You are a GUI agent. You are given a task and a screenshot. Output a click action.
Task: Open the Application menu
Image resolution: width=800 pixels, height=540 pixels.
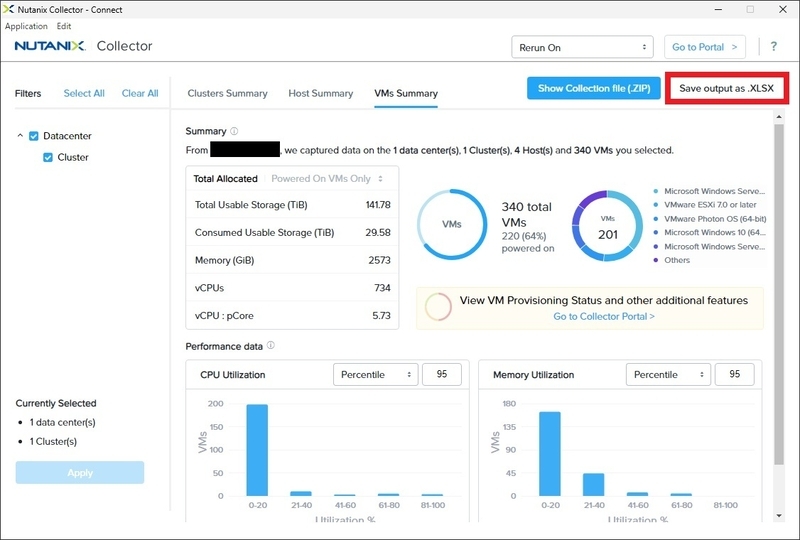click(26, 26)
